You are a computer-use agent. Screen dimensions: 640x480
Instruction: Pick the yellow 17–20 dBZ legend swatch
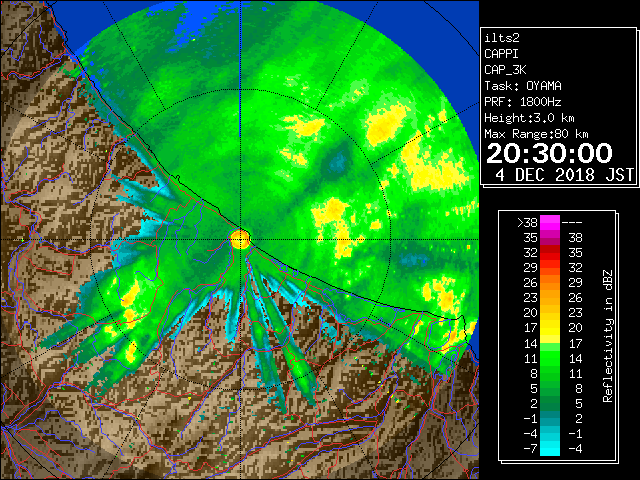click(x=550, y=328)
